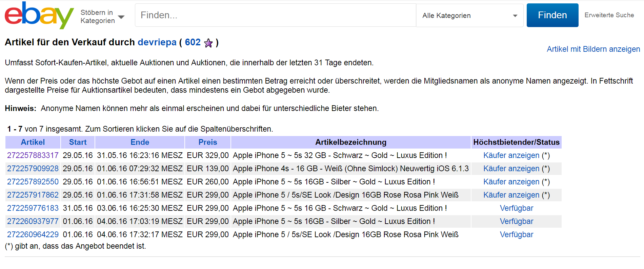Click end time 04.06.16 17:32:17 MESZ
644x269 pixels.
coord(140,234)
